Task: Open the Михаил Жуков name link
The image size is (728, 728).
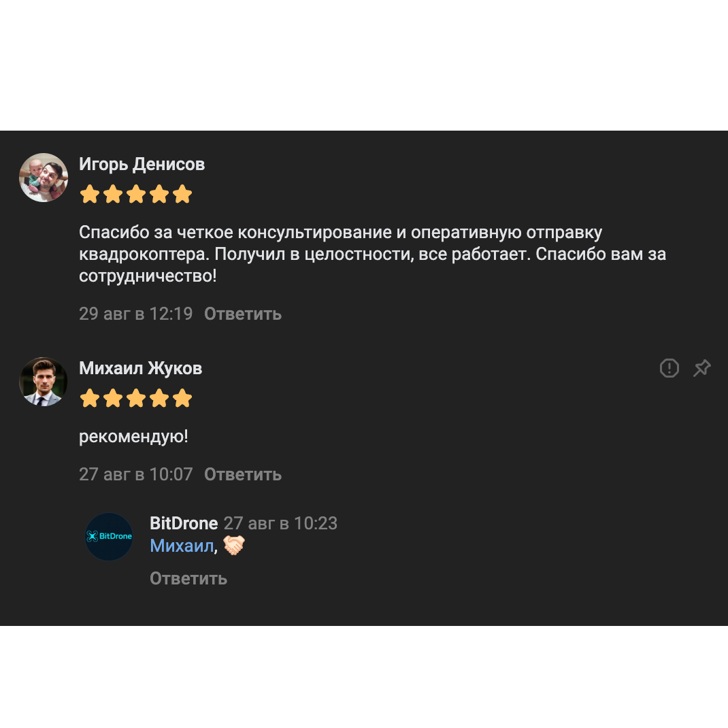Action: click(141, 368)
